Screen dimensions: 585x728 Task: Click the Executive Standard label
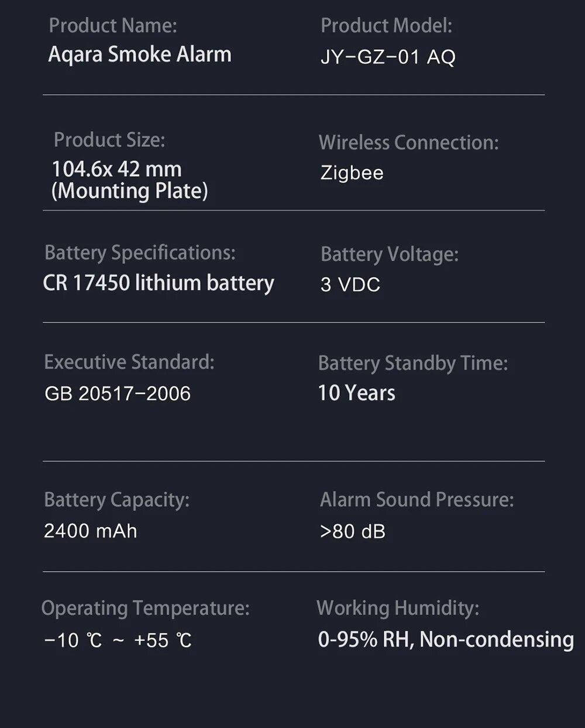coord(129,362)
